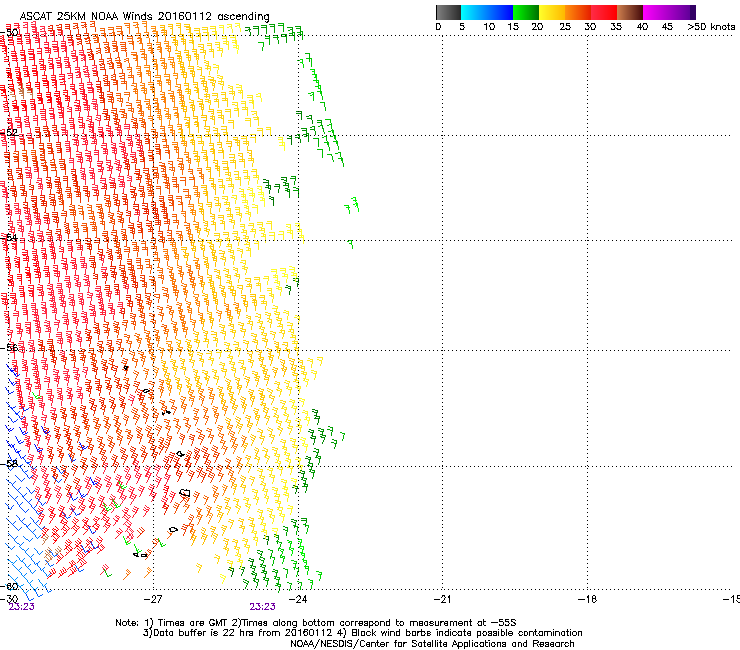Click the purple 23:23 time below -30
This screenshot has width=740, height=650.
click(21, 607)
